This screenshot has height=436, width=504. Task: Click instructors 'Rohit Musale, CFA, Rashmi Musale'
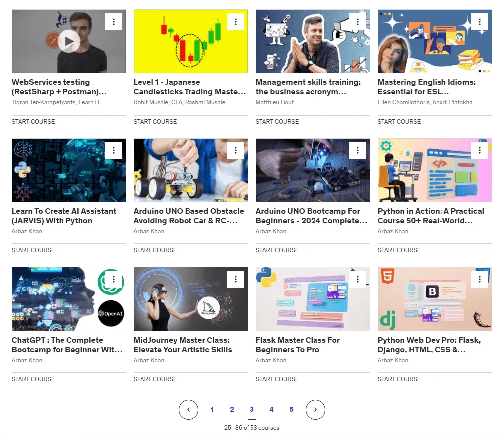180,102
